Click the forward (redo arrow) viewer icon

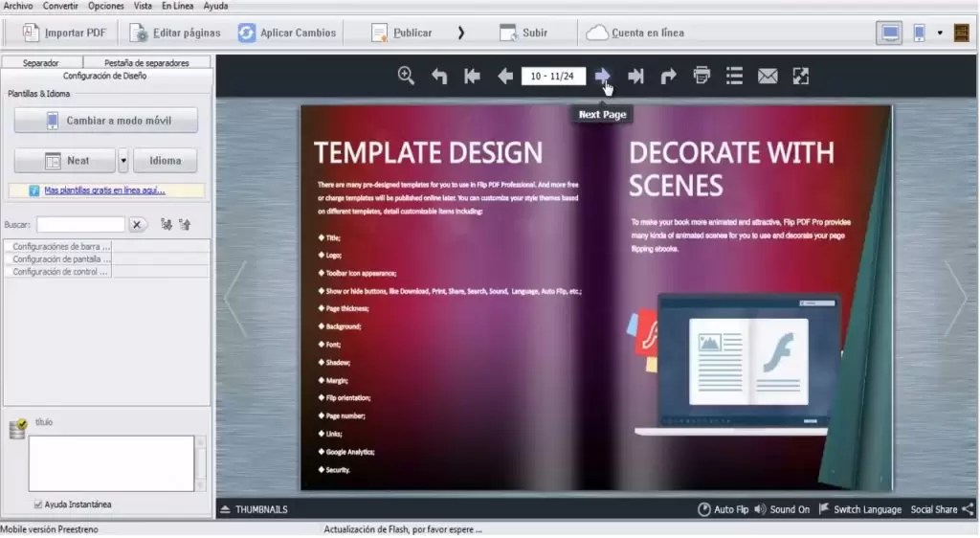(669, 77)
